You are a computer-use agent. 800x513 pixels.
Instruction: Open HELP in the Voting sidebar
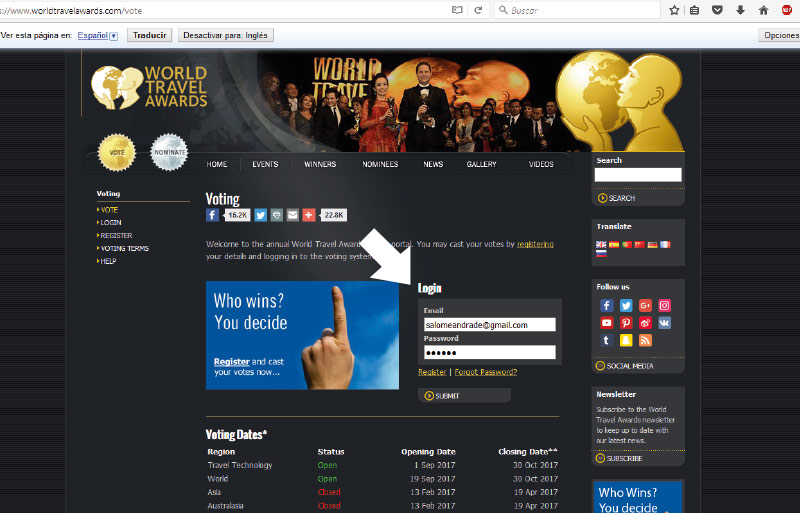[108, 261]
